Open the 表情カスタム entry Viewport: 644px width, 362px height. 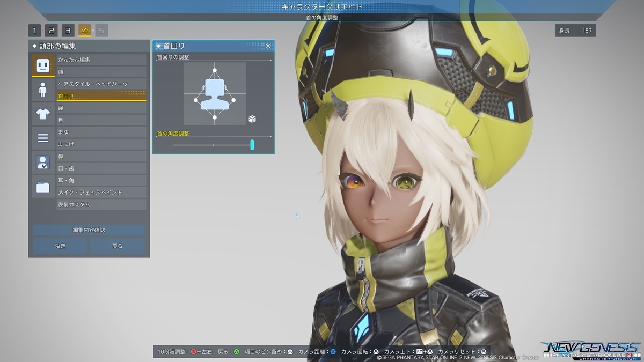(101, 204)
